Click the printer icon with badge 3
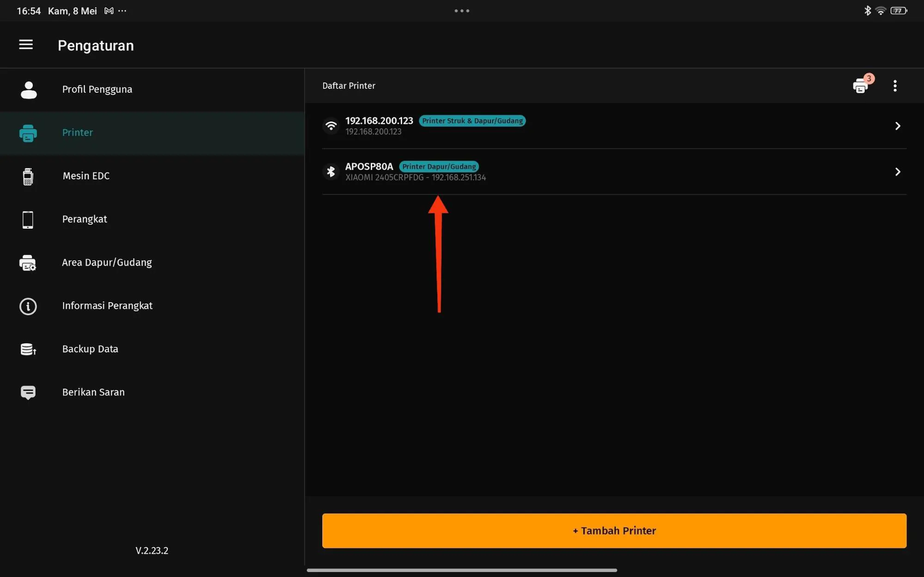The image size is (924, 577). [x=861, y=85]
